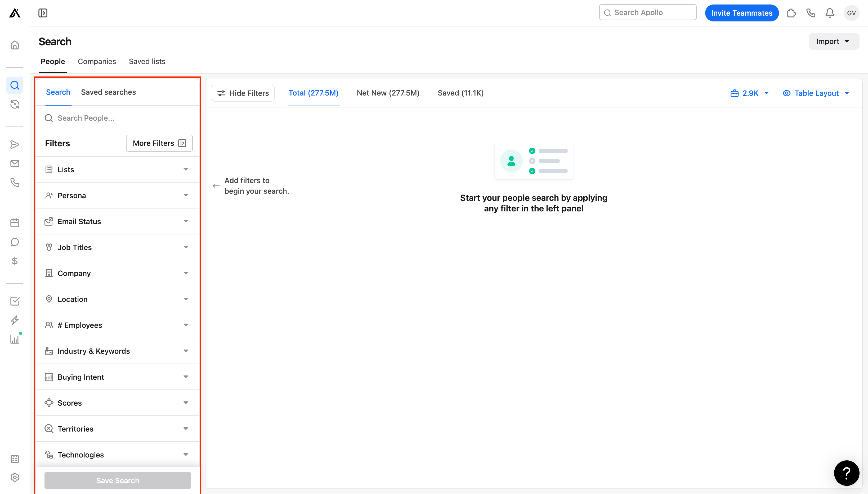Open the Home icon in sidebar
868x494 pixels.
coord(15,45)
